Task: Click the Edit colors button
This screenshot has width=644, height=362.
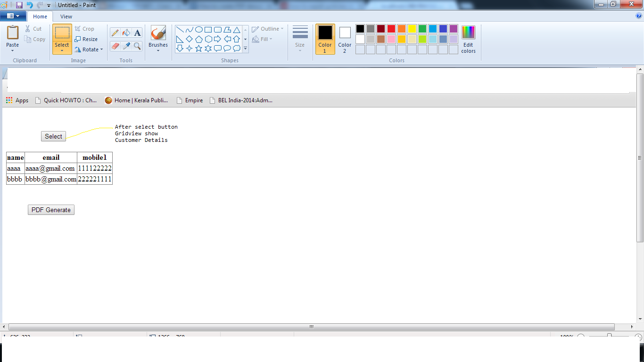Action: click(468, 40)
